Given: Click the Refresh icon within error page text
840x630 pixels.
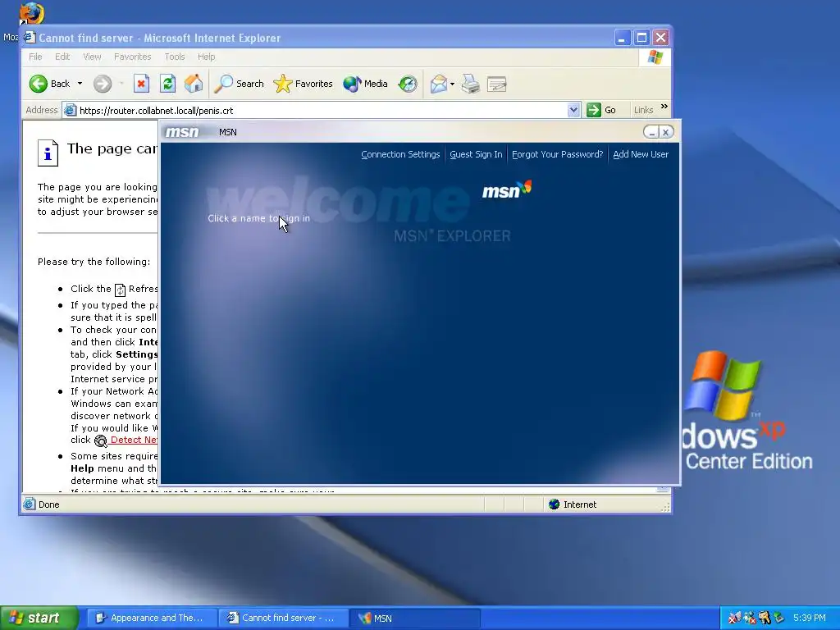Looking at the screenshot, I should coord(120,290).
